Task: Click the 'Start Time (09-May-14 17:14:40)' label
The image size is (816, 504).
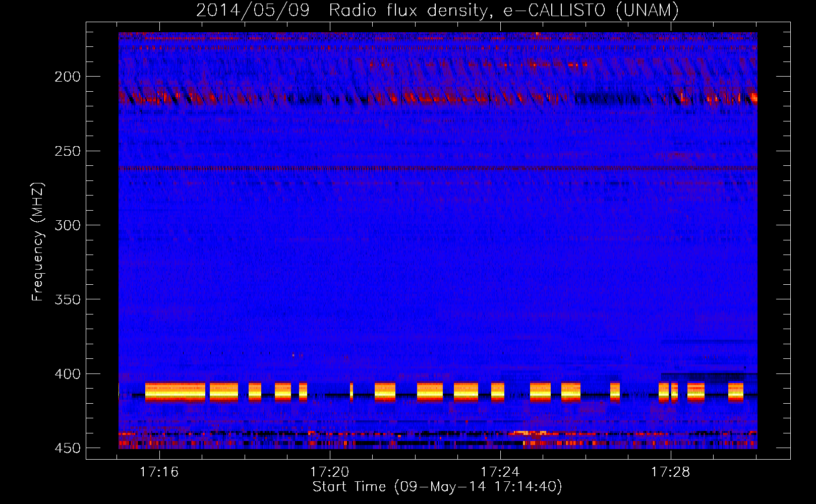Action: tap(437, 487)
